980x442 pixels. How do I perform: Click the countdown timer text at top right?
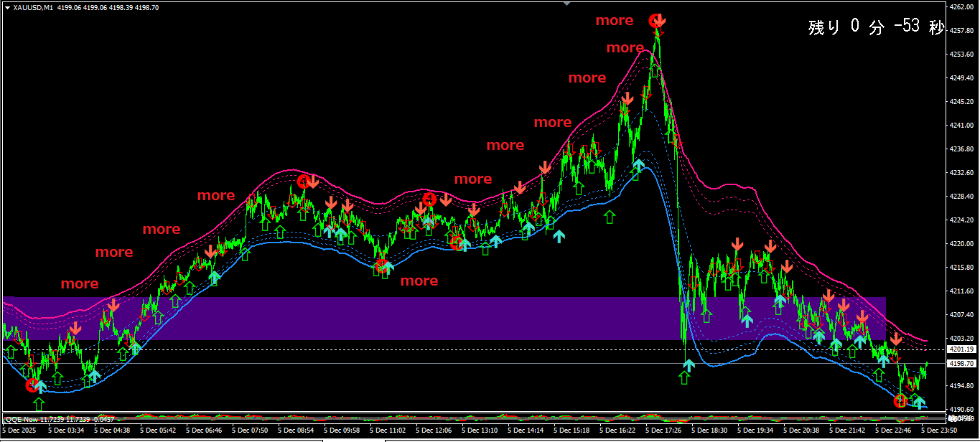coord(875,27)
